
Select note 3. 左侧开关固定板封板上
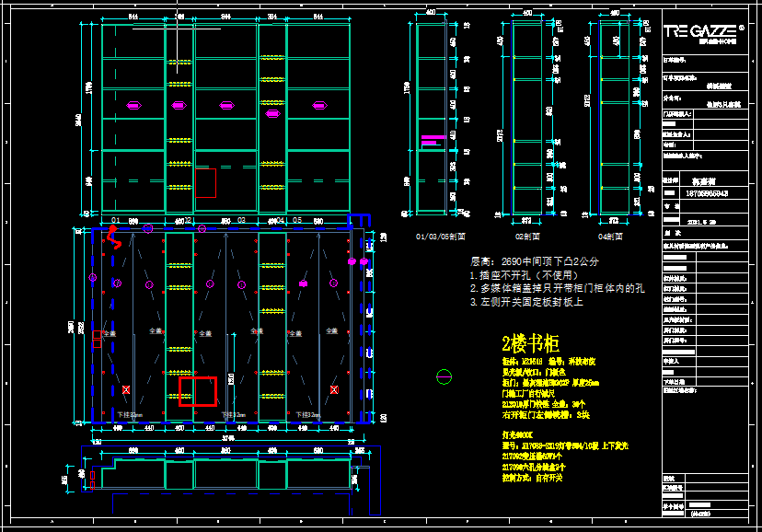526,302
